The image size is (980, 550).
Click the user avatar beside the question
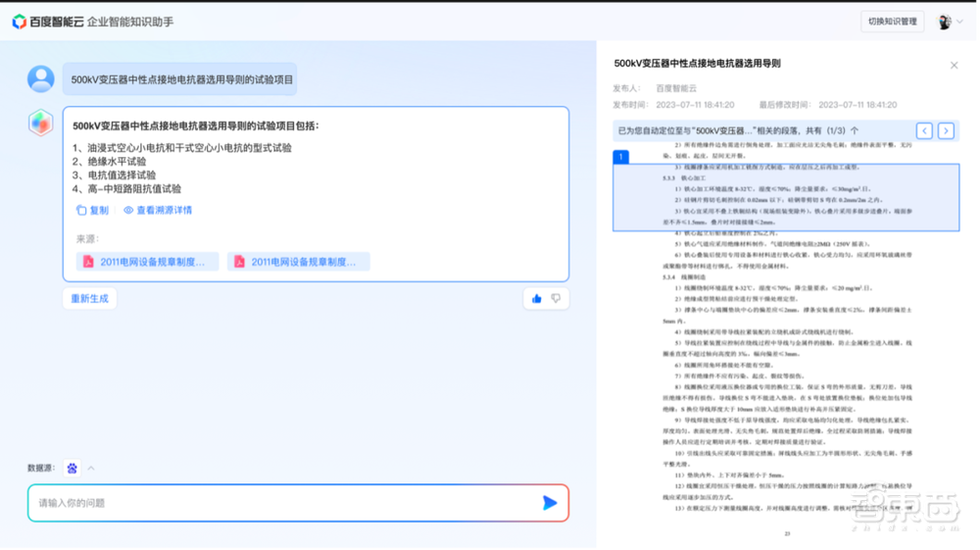click(x=40, y=79)
